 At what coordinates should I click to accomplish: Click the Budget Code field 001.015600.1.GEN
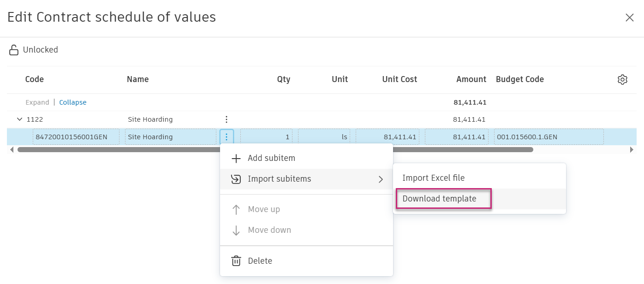[548, 137]
